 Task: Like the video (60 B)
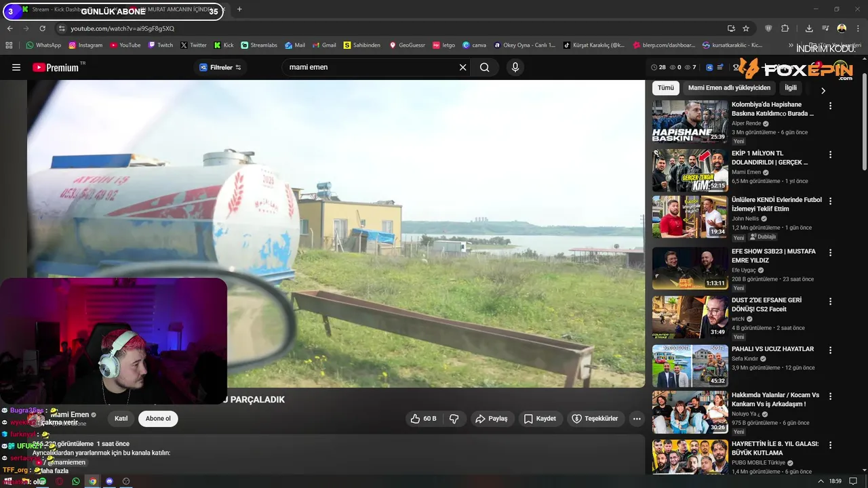[x=423, y=419]
